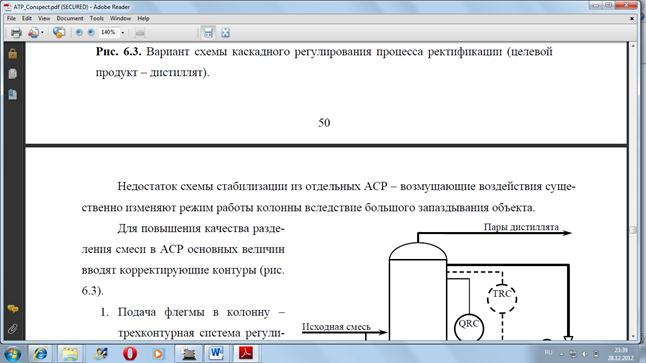
Task: Click the volume speaker tray icon
Action: 585,354
